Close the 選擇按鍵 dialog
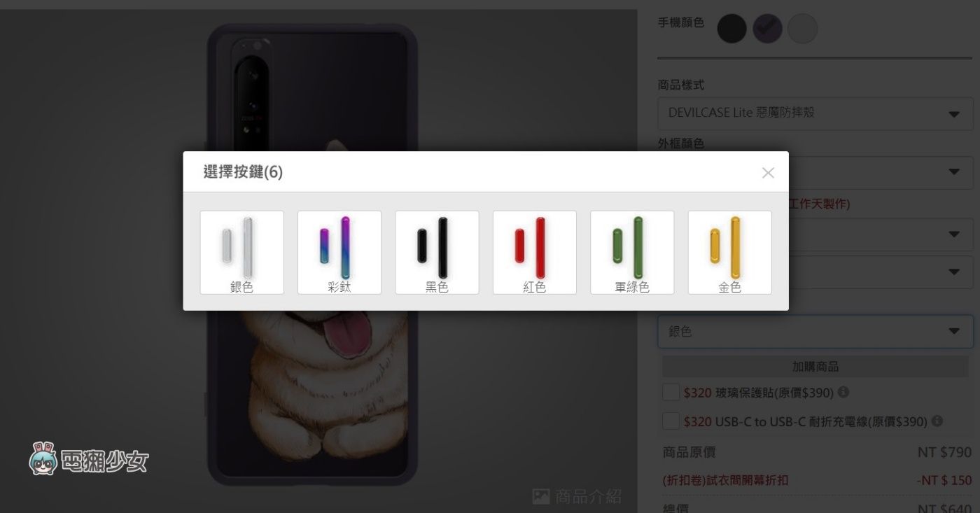 [768, 173]
